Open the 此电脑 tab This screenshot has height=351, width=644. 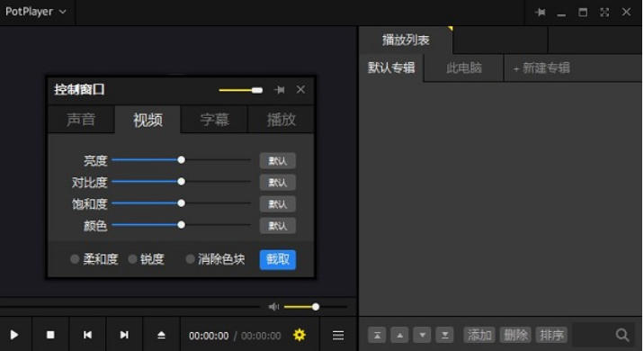tap(464, 67)
